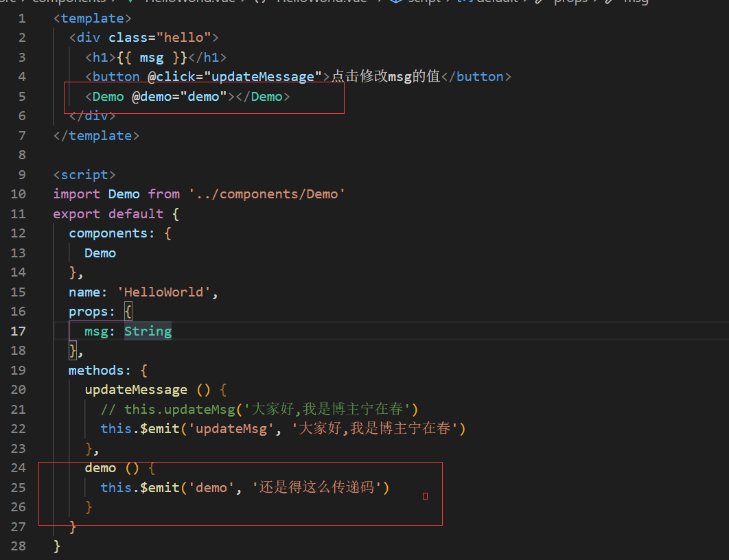Click the closing brace on line 28

coord(57,546)
